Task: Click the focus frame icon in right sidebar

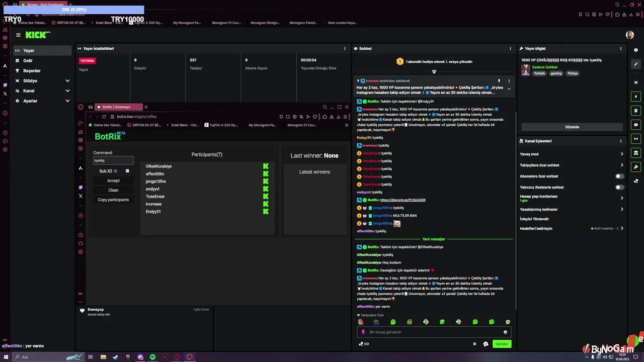Action: [636, 82]
